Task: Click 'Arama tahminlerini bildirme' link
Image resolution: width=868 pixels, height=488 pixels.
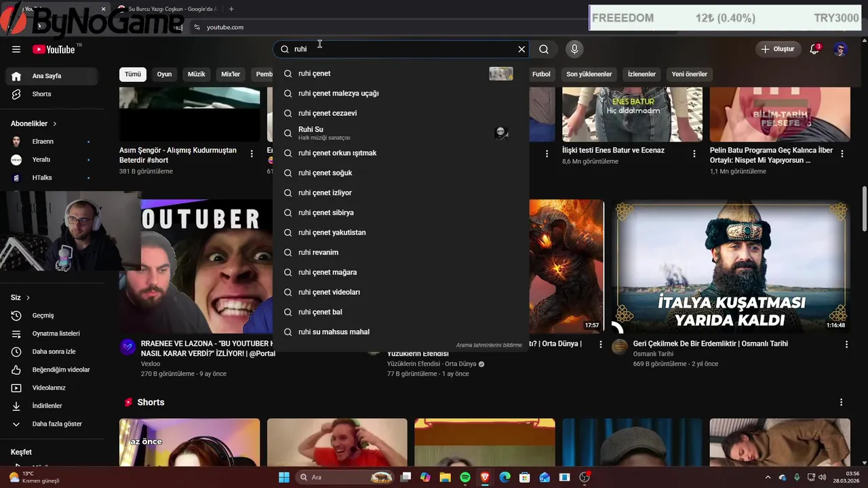Action: click(489, 345)
